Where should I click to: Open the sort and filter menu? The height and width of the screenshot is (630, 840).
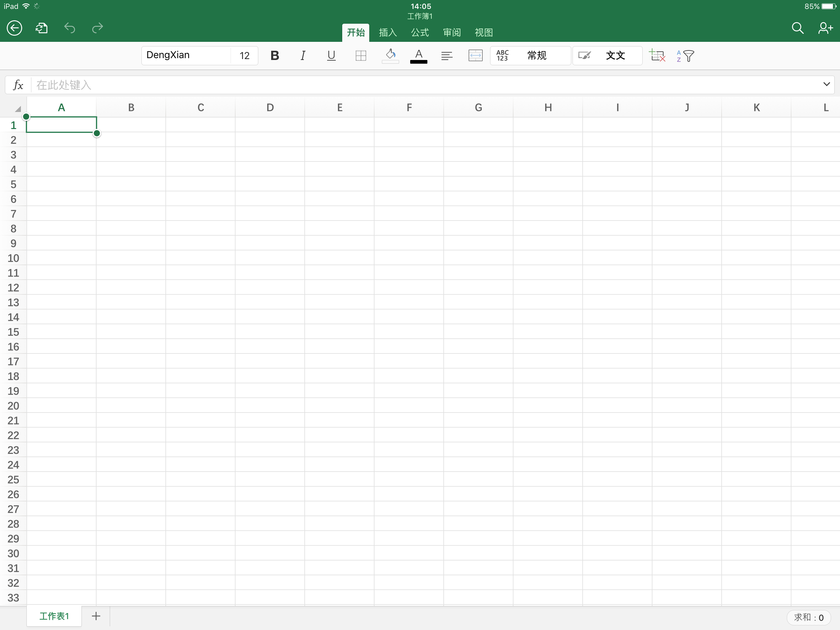click(x=686, y=55)
